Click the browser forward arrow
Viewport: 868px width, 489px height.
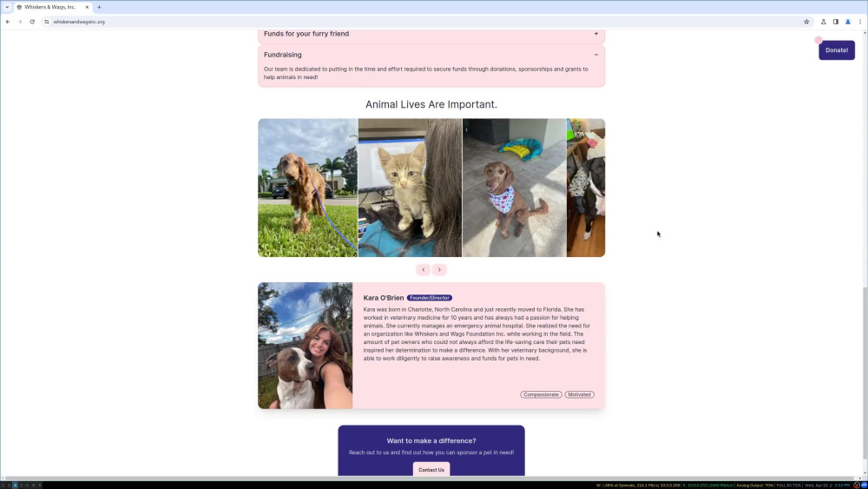[20, 22]
